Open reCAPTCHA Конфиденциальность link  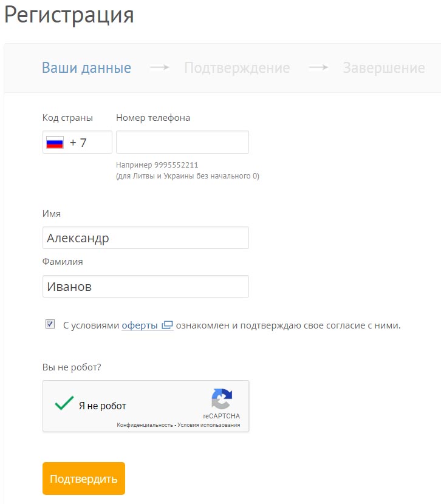click(x=145, y=425)
